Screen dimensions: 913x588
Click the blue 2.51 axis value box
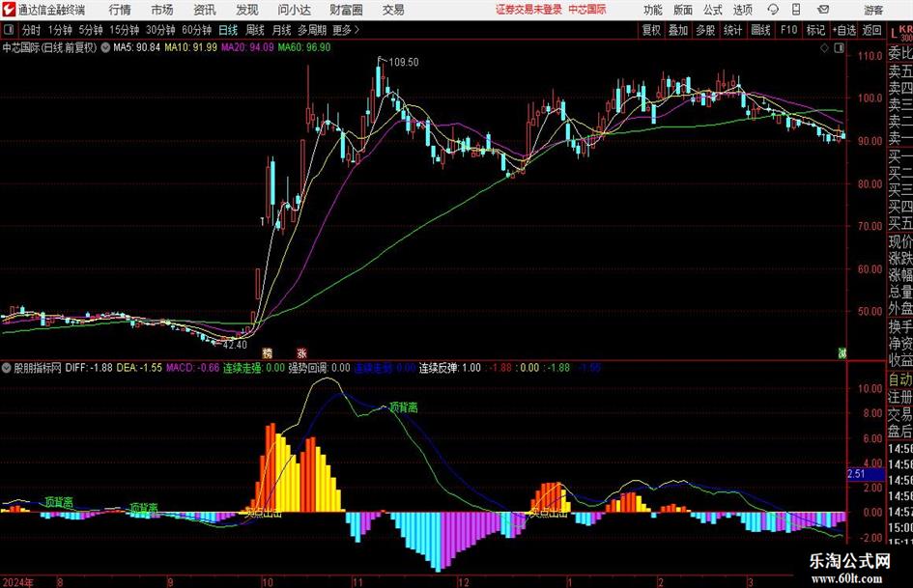click(865, 474)
